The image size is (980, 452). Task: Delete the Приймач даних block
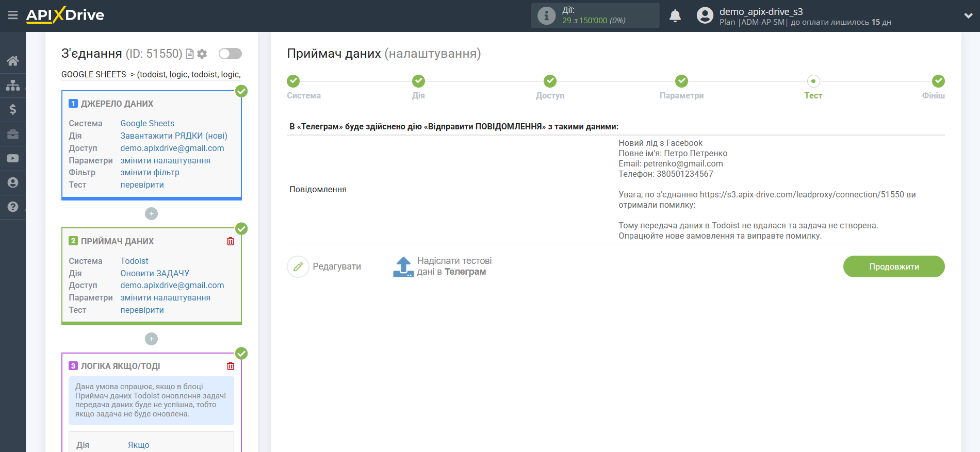coord(231,241)
